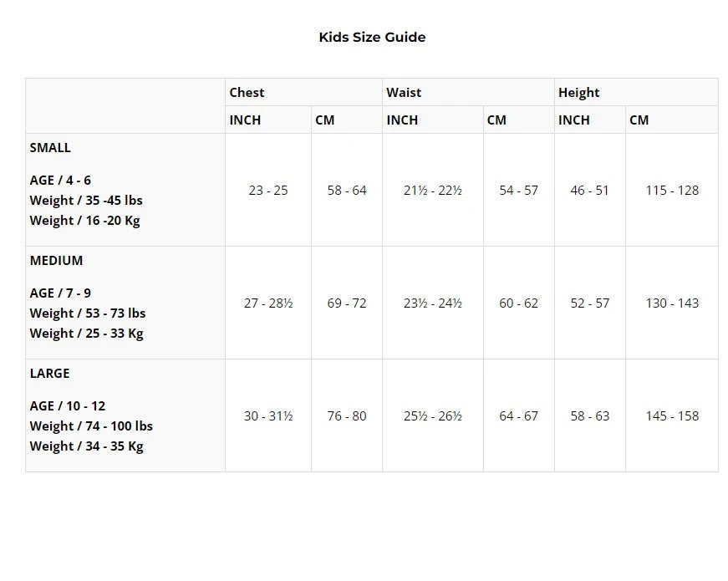Click the Small chest cm value 58 - 64

tap(347, 191)
